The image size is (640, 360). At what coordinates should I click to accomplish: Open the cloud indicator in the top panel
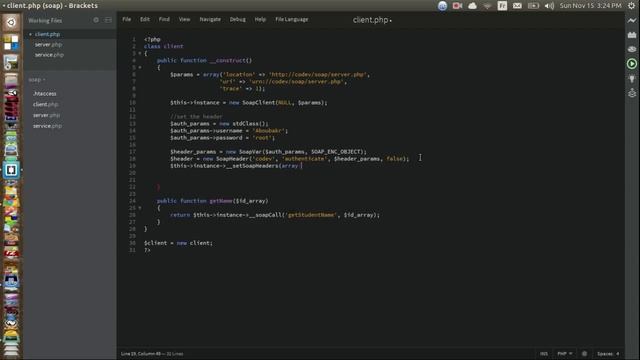point(472,6)
